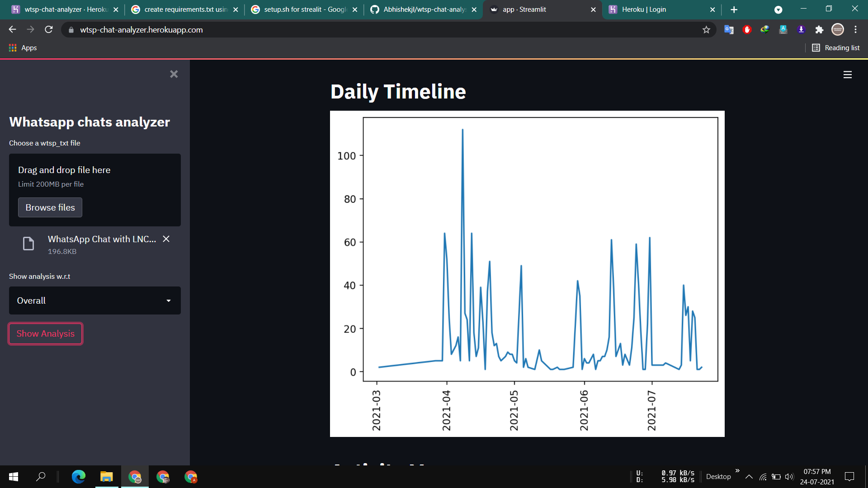868x488 pixels.
Task: Bookmark this page via star icon
Action: tap(706, 29)
